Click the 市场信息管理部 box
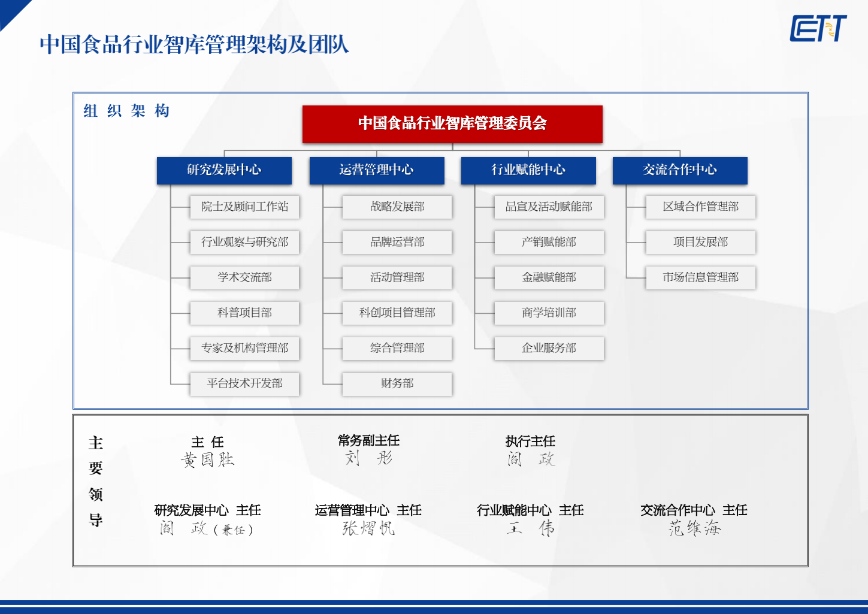Viewport: 868px width, 614px height. coord(700,277)
